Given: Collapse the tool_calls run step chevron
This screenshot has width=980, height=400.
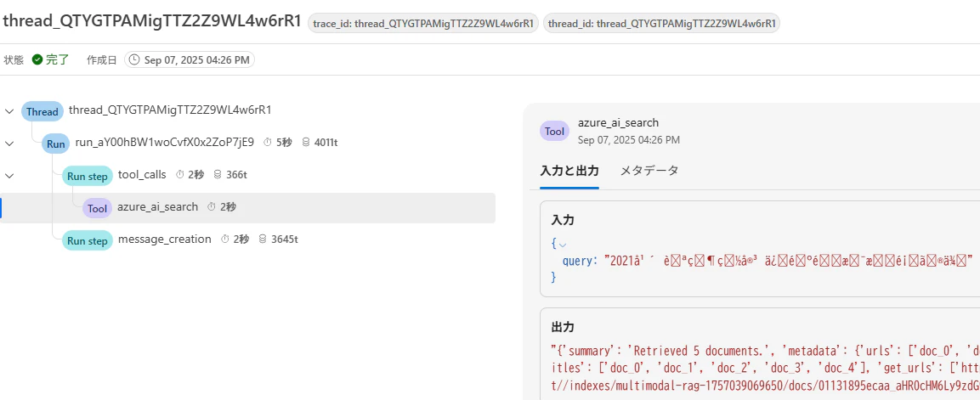Looking at the screenshot, I should point(8,175).
